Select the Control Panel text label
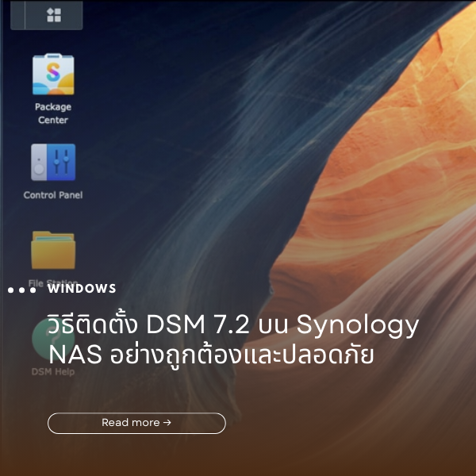 click(x=53, y=195)
